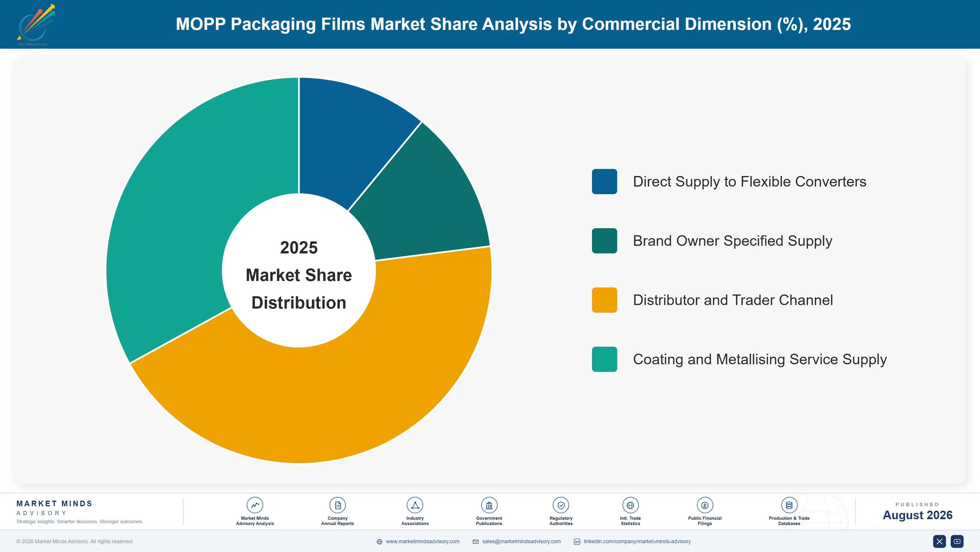Click the 'Public Financial Filings' label
Image resolution: width=980 pixels, height=552 pixels.
click(705, 521)
